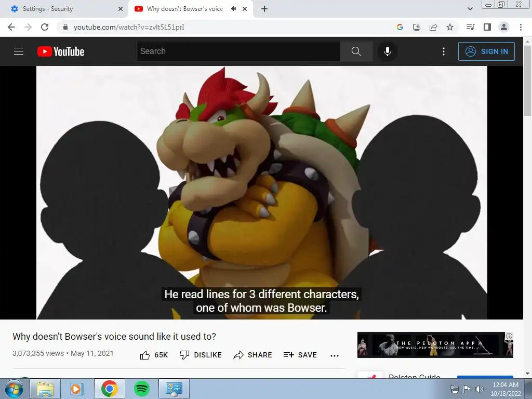532x399 pixels.
Task: Open the YouTube hamburger guide menu
Action: (x=19, y=51)
